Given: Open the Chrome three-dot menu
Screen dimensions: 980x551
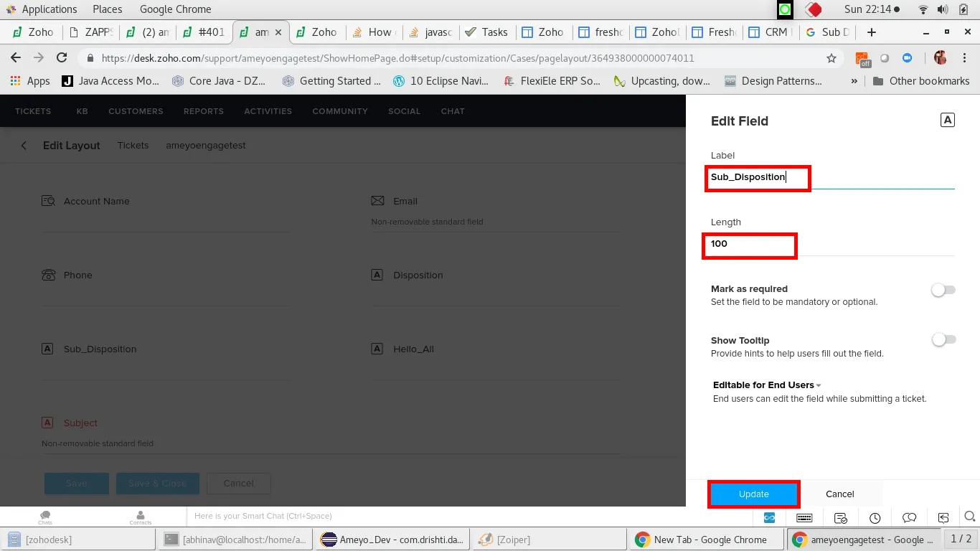Looking at the screenshot, I should (x=963, y=58).
